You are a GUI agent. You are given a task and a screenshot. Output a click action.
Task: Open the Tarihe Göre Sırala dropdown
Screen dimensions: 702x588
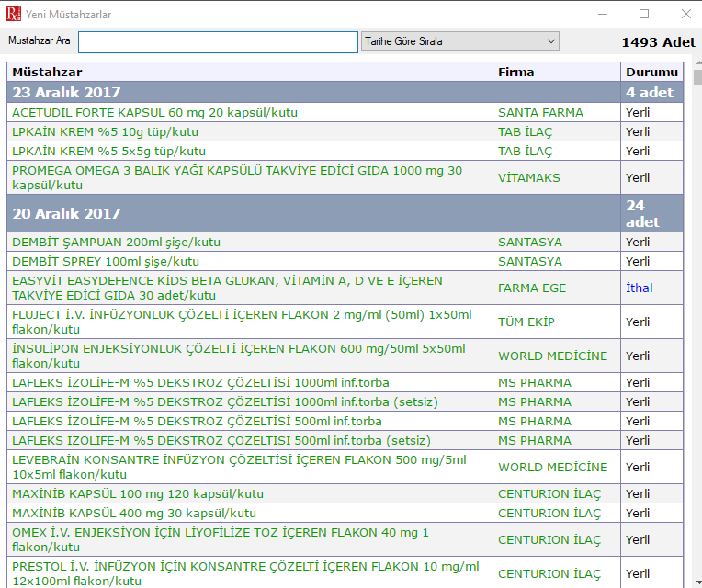[x=460, y=41]
